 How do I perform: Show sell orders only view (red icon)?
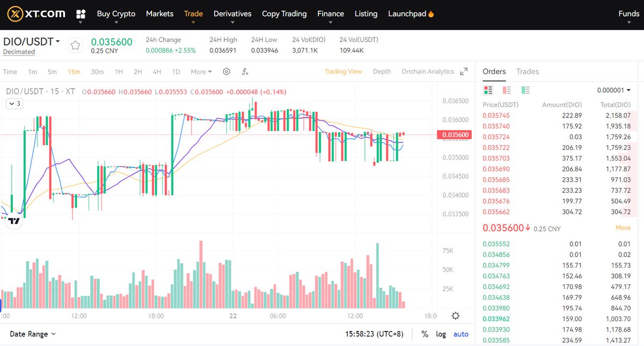507,90
